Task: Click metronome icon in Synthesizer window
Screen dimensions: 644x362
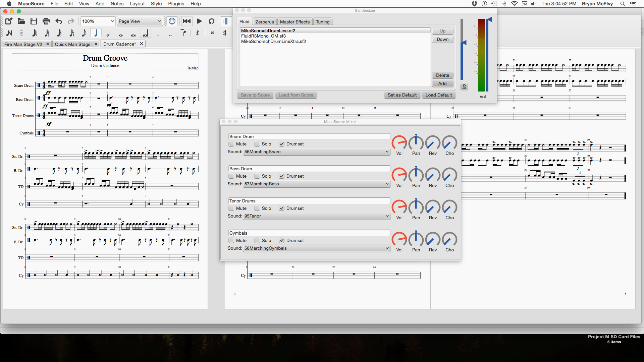Action: point(464,87)
